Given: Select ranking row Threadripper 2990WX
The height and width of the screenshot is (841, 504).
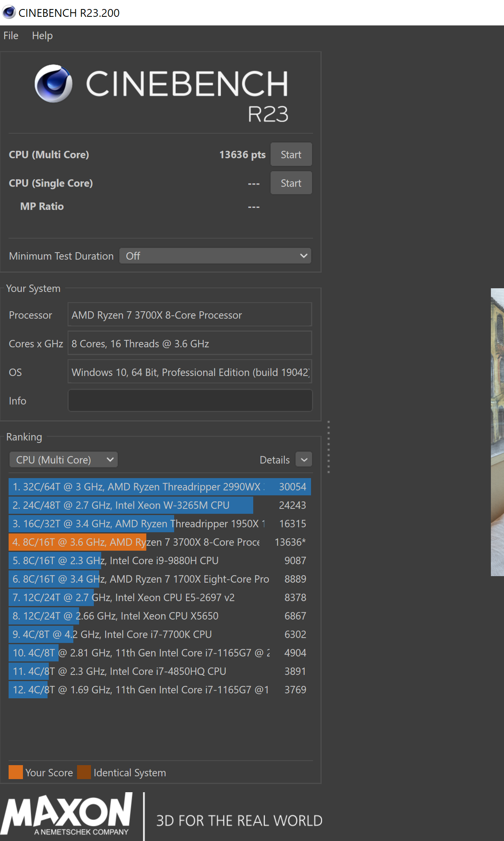Looking at the screenshot, I should point(160,487).
